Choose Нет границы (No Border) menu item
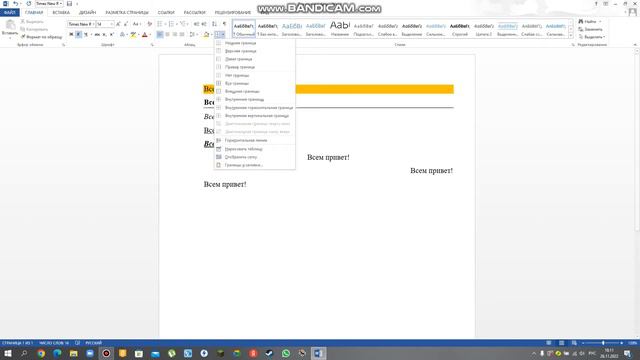 (255, 76)
